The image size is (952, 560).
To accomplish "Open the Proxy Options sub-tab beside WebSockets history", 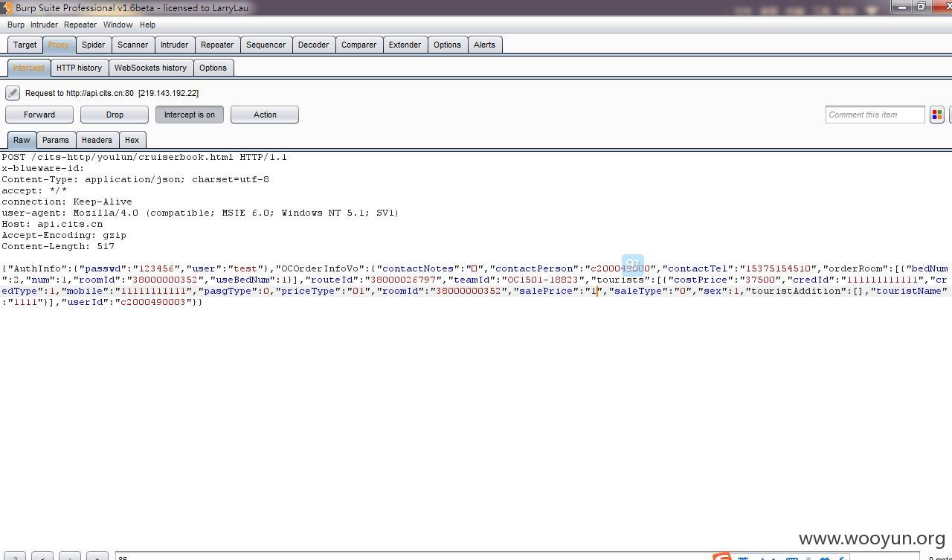I will tap(213, 68).
